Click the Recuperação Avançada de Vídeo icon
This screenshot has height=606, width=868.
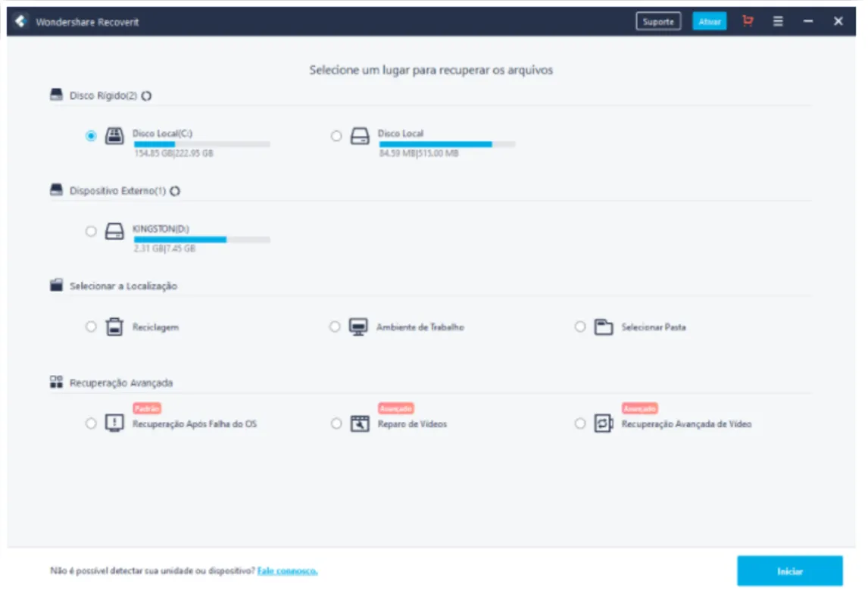click(x=604, y=423)
